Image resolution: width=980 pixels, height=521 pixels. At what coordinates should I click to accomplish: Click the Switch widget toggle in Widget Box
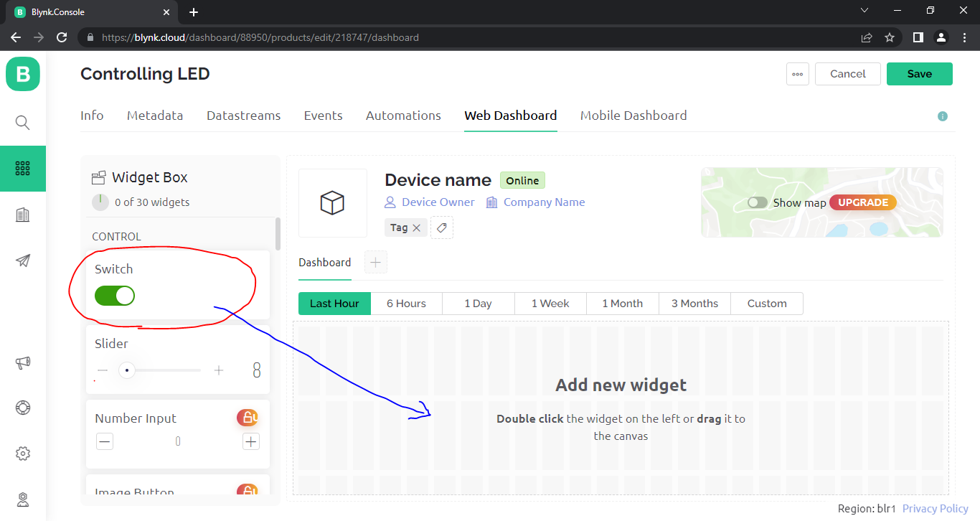tap(115, 295)
